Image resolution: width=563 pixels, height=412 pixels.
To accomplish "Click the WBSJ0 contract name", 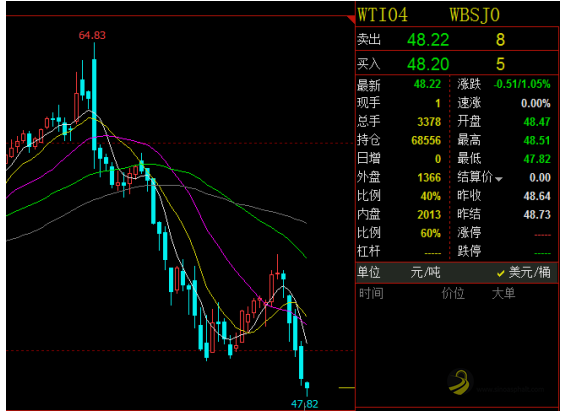I will pyautogui.click(x=475, y=15).
